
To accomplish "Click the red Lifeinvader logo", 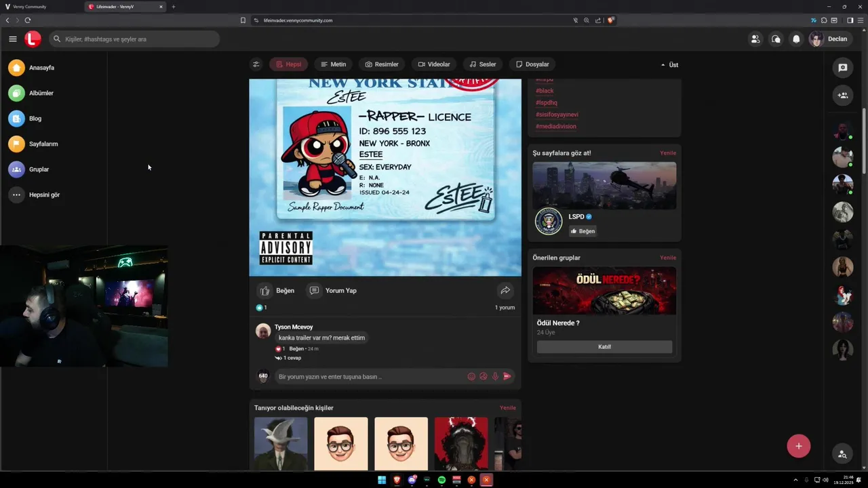I will click(33, 39).
